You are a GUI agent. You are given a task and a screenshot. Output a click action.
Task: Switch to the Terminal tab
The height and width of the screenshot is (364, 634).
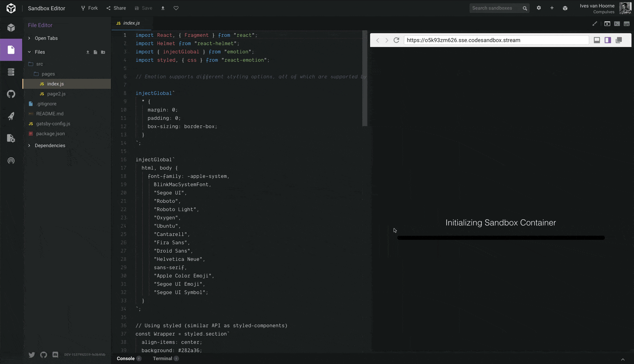pos(163,358)
